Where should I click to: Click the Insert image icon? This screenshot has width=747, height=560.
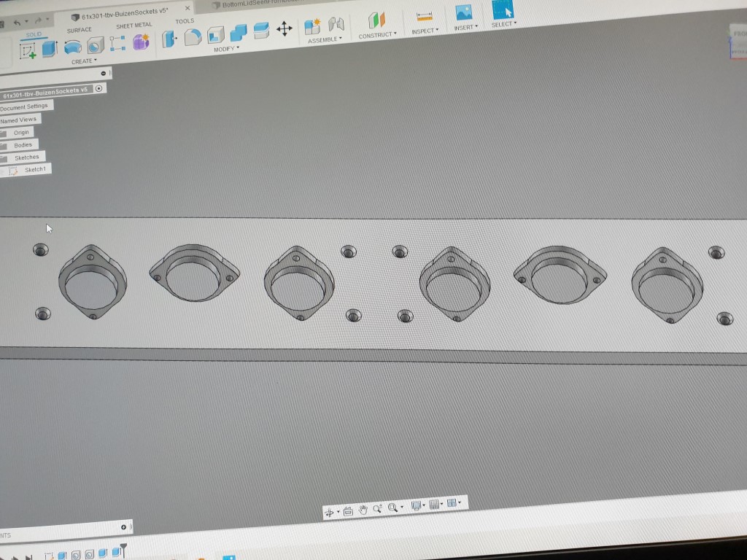[463, 13]
